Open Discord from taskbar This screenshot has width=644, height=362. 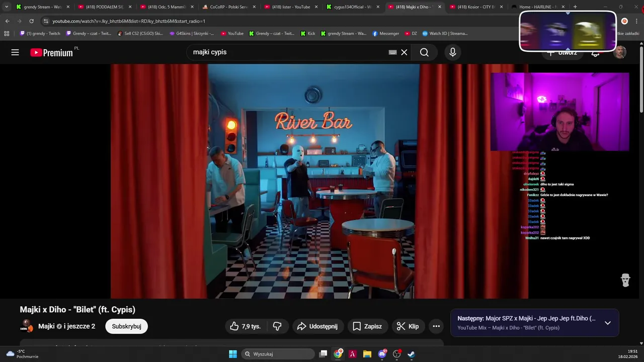click(382, 354)
